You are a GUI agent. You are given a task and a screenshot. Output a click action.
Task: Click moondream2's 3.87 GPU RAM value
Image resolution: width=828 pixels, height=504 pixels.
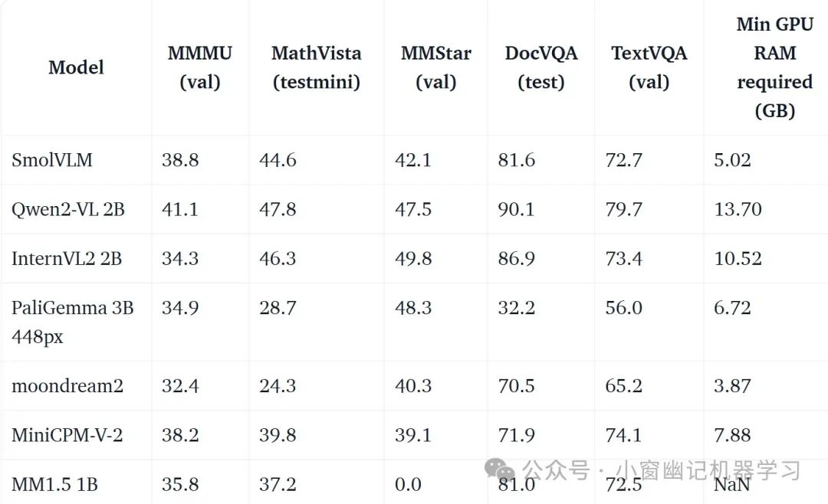point(732,385)
